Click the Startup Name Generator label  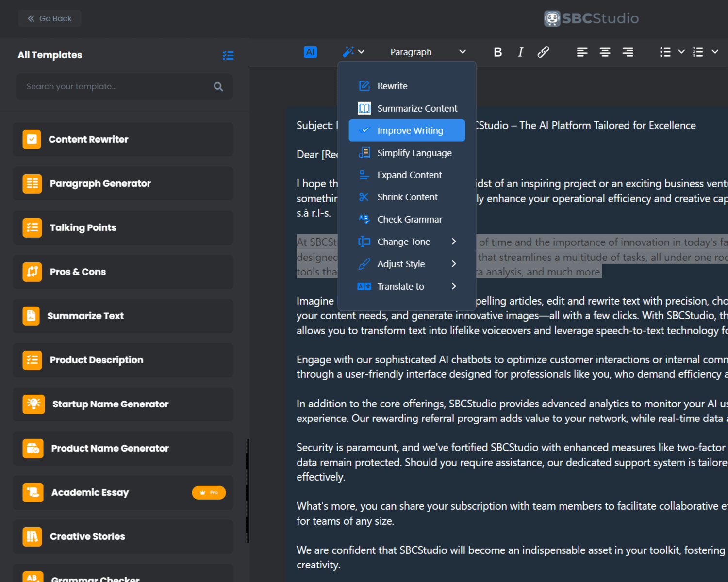point(111,404)
